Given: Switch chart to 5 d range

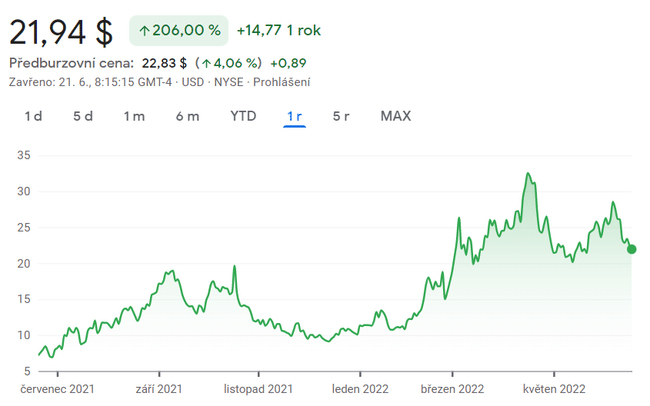Looking at the screenshot, I should click(83, 116).
